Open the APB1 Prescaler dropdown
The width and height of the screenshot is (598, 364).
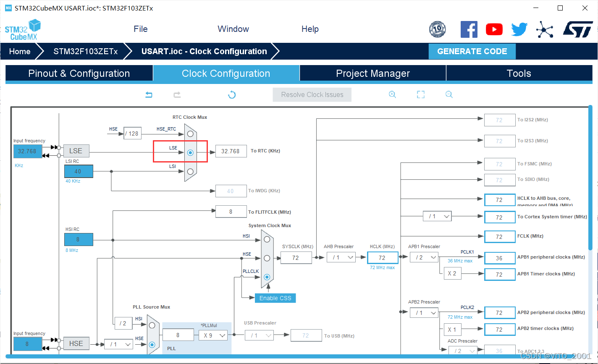[424, 257]
